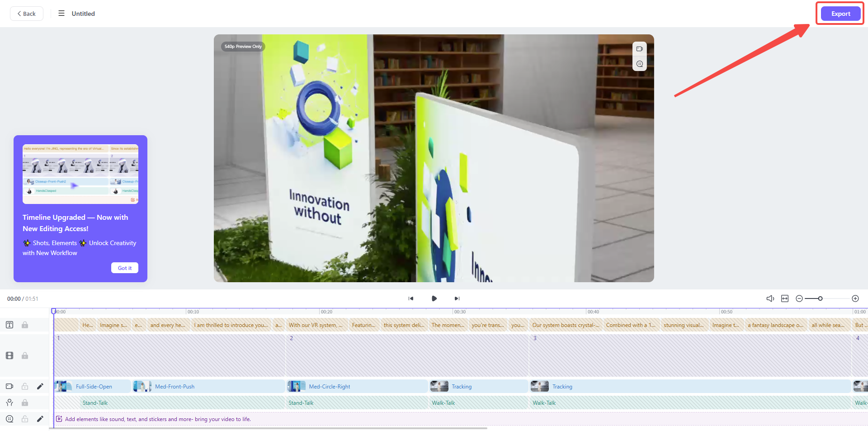Select 'Our system boasts crystal-...' subtitle

click(566, 325)
